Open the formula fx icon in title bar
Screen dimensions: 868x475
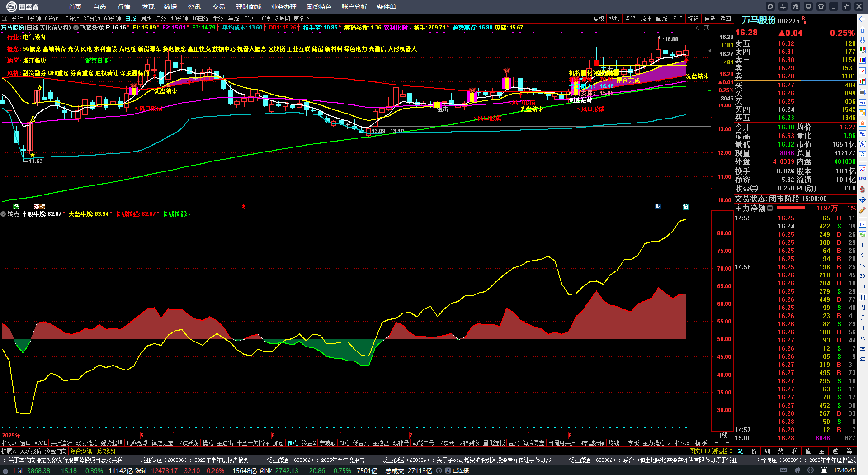(x=796, y=6)
